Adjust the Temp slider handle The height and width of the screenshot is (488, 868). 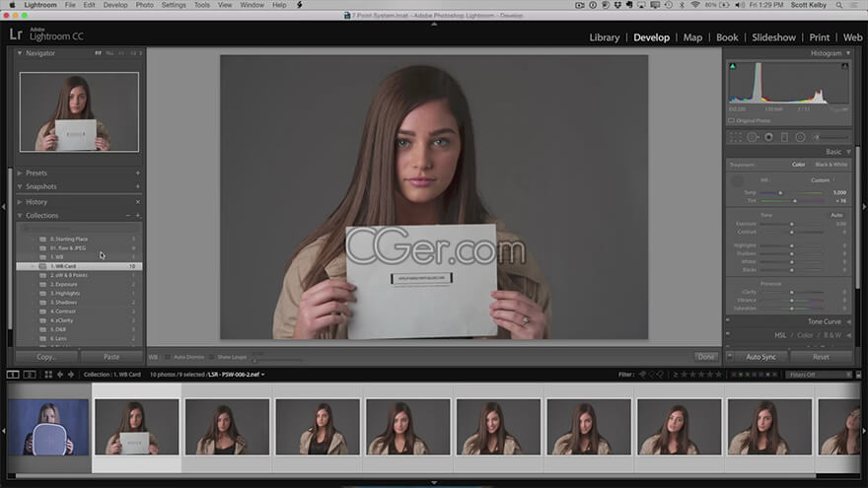(780, 192)
